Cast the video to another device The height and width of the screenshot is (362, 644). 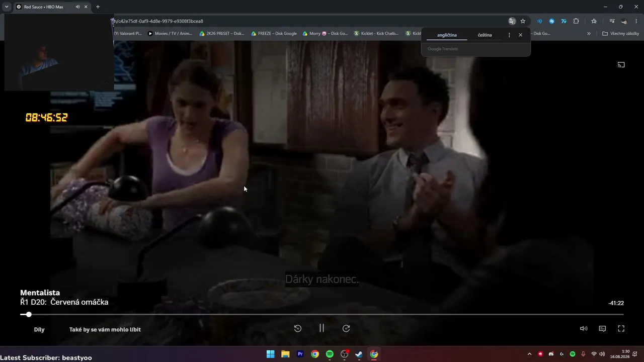tap(621, 65)
